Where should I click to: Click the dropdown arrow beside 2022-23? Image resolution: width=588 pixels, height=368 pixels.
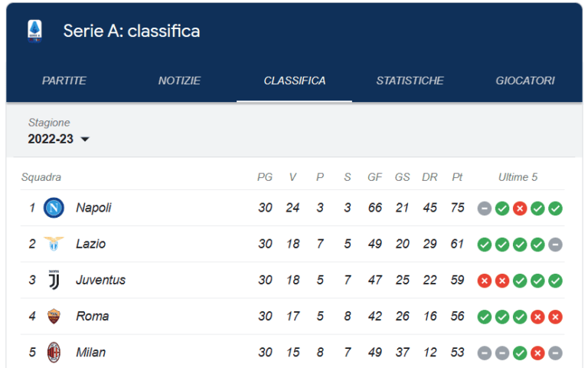click(x=85, y=140)
